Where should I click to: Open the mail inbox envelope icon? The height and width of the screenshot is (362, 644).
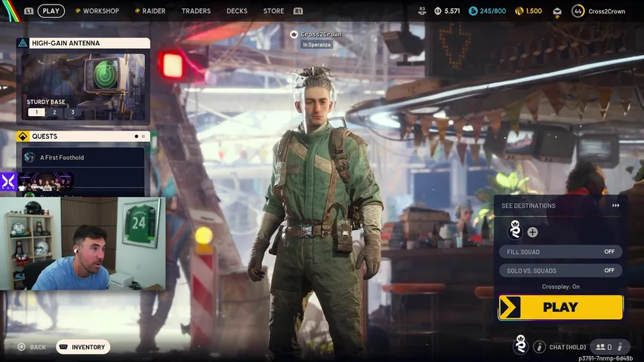(x=557, y=12)
